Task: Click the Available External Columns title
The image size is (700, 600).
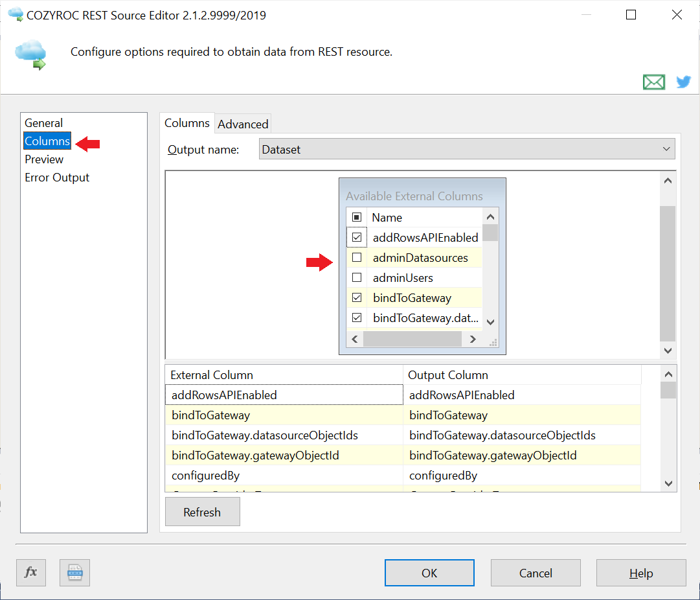Action: coord(414,196)
